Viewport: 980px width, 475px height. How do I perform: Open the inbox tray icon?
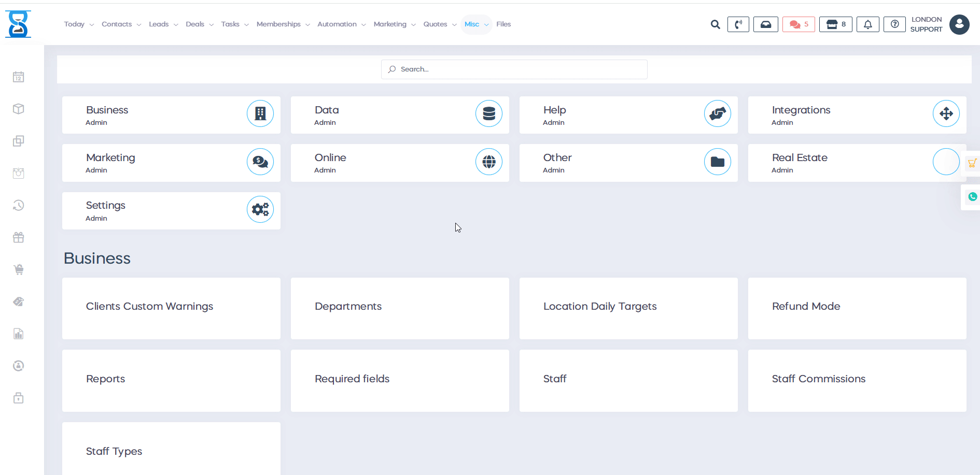[x=765, y=24]
